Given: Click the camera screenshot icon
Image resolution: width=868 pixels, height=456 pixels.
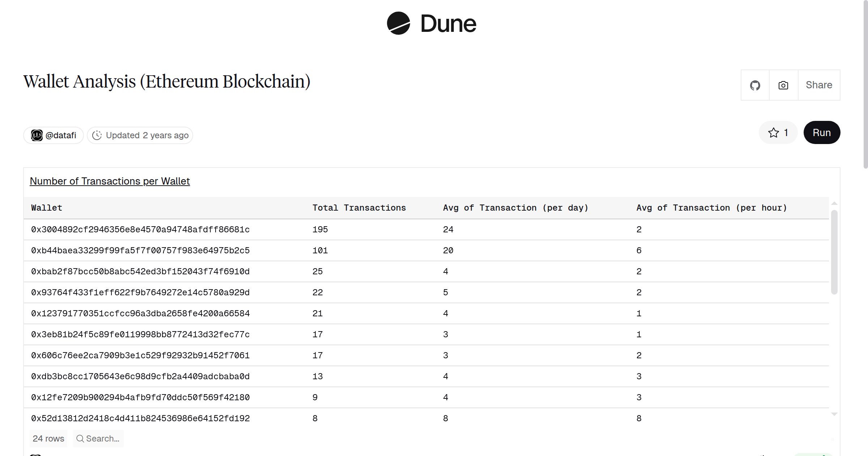Looking at the screenshot, I should click(783, 85).
